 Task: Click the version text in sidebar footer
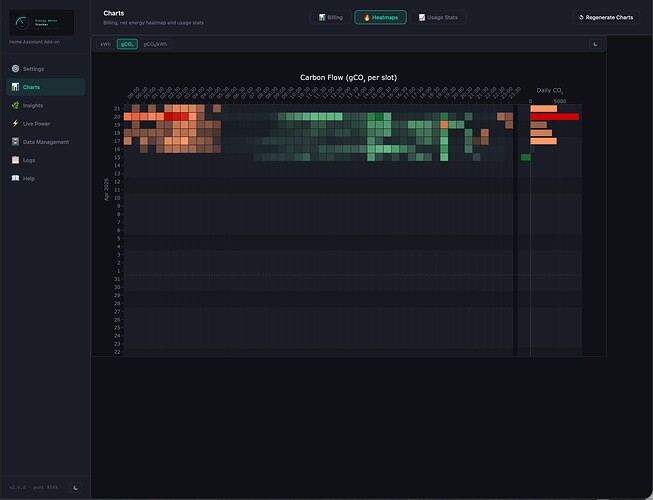tap(33, 487)
